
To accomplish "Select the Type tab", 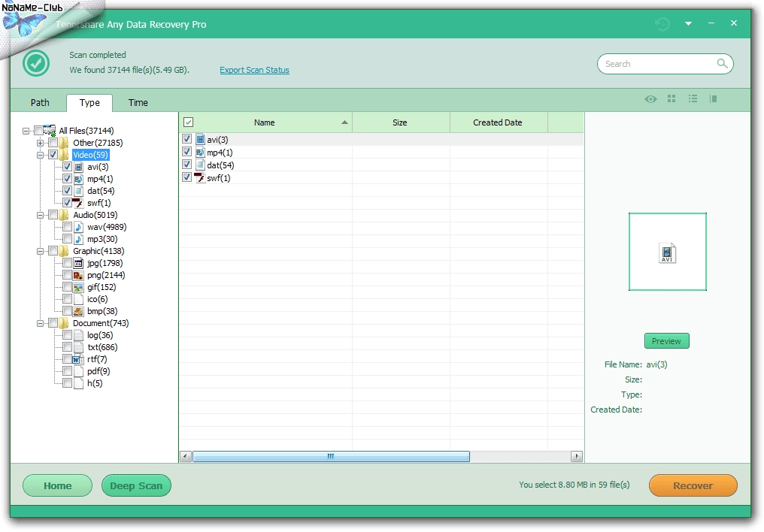I will [x=89, y=103].
